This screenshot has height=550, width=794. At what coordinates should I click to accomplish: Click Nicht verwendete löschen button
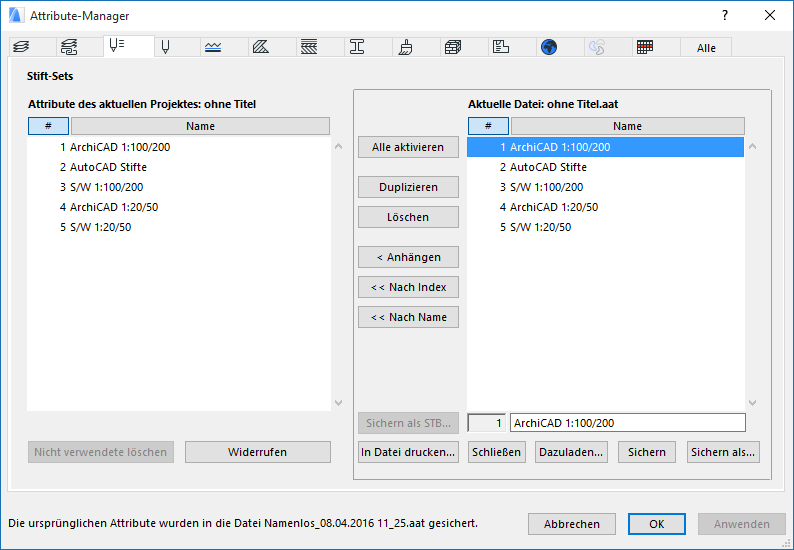click(101, 452)
